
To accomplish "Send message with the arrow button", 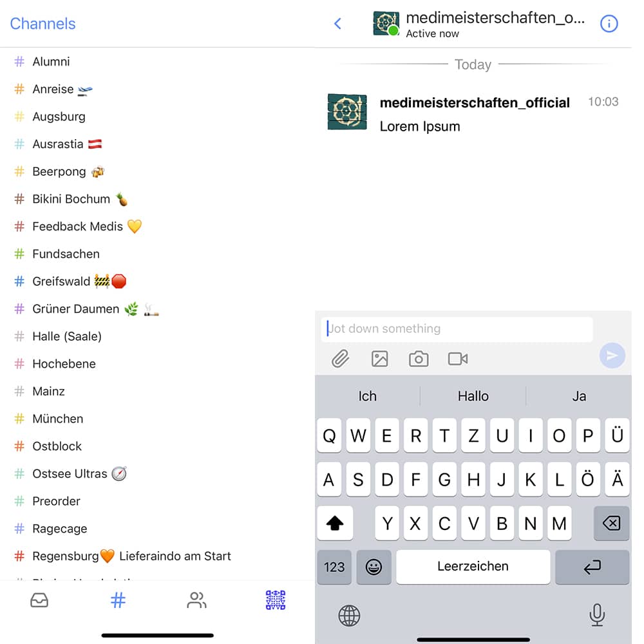I will click(x=612, y=355).
